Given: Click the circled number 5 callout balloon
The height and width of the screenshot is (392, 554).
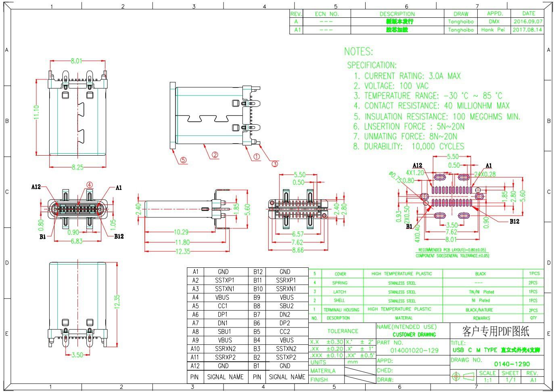Looking at the screenshot, I should coord(183,160).
